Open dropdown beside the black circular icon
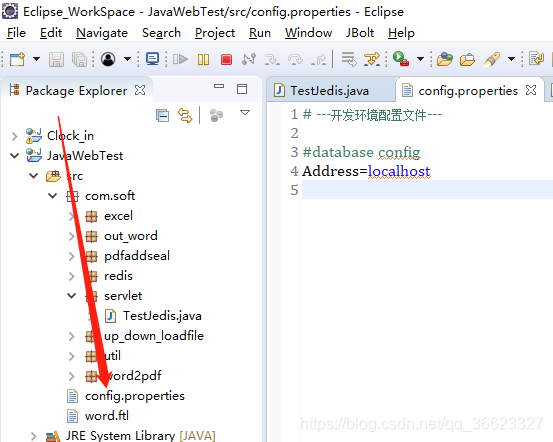Image resolution: width=553 pixels, height=442 pixels. point(127,59)
